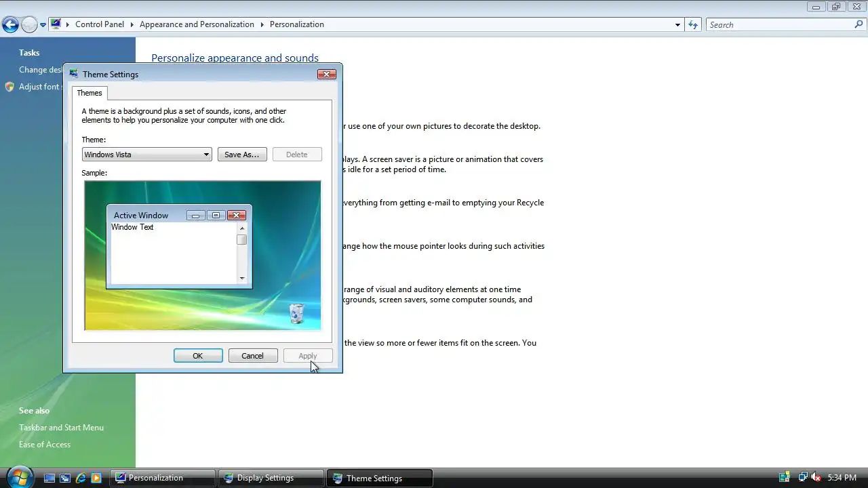Click the Theme Settings title bar icon

74,74
